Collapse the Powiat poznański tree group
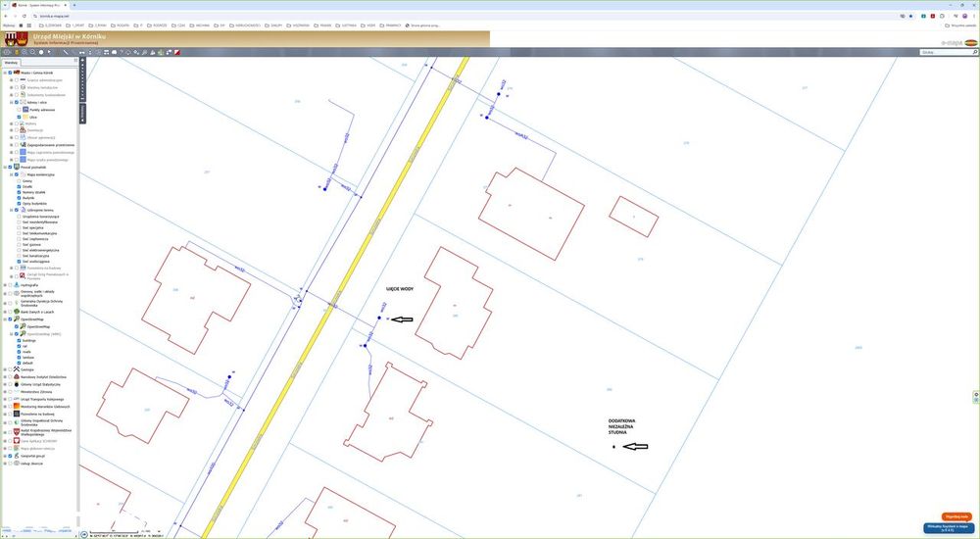Image resolution: width=980 pixels, height=539 pixels. (x=4, y=167)
